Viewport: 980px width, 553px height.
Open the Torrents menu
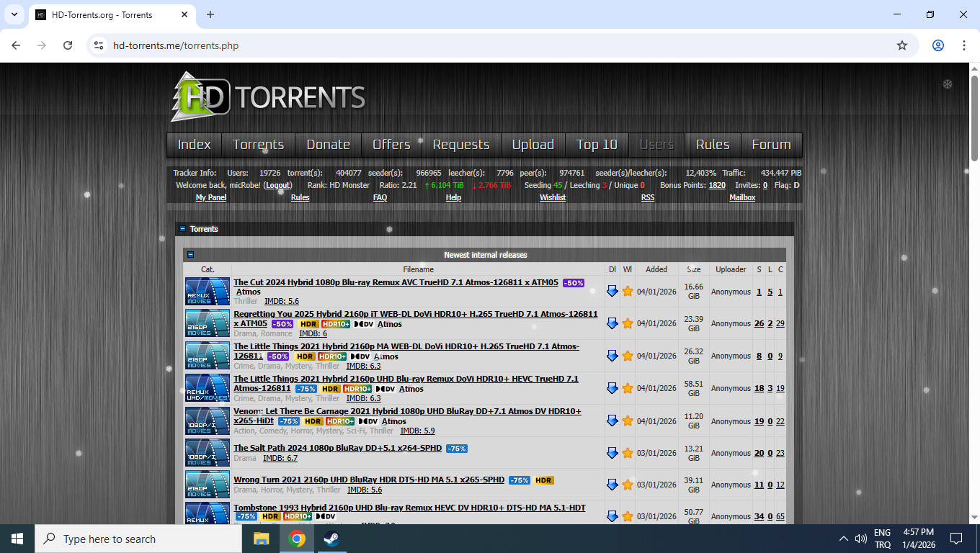259,145
